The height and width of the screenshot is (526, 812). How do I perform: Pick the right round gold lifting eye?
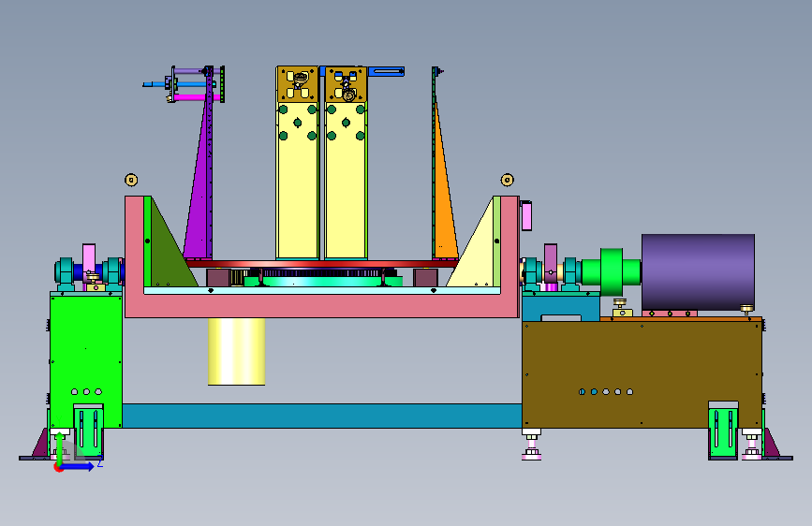point(507,180)
